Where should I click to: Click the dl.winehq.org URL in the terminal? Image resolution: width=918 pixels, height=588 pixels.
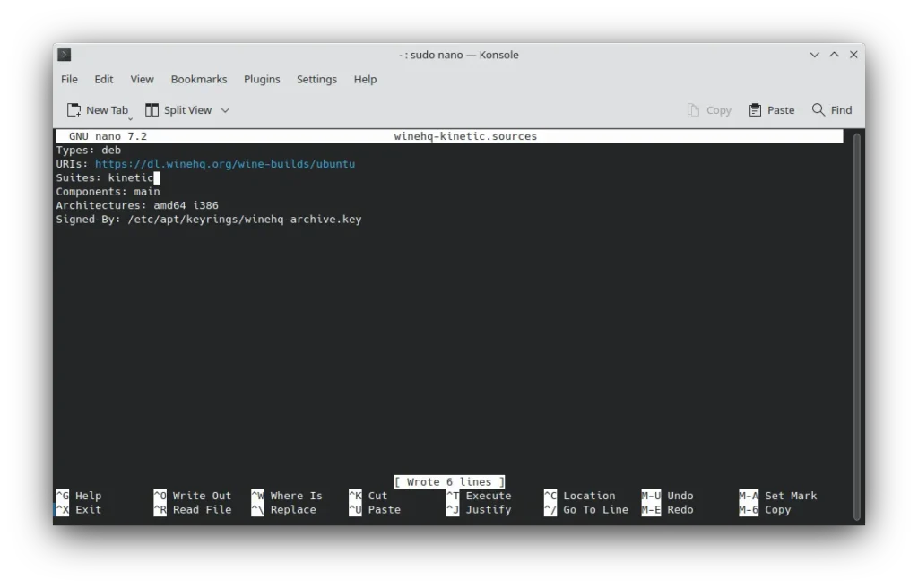(224, 164)
